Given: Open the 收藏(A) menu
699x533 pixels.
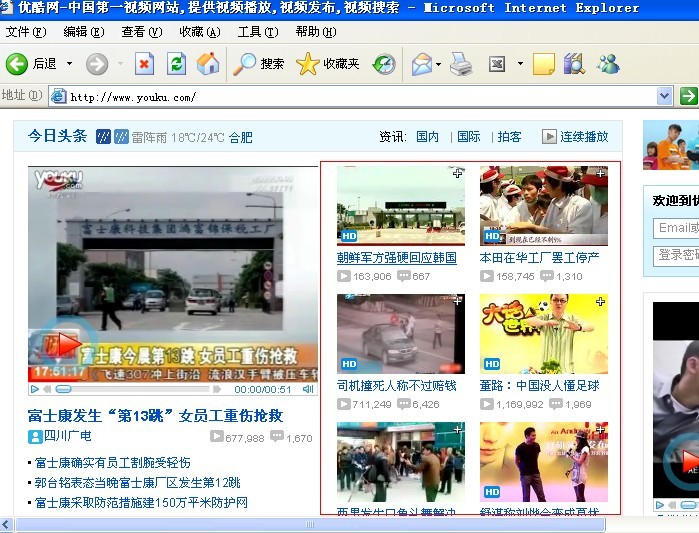Looking at the screenshot, I should (200, 32).
